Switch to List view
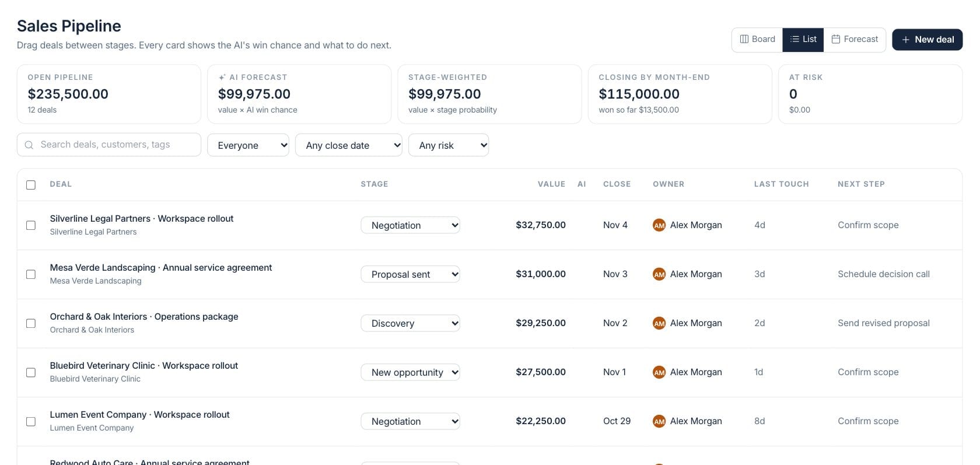980x465 pixels. click(x=803, y=40)
